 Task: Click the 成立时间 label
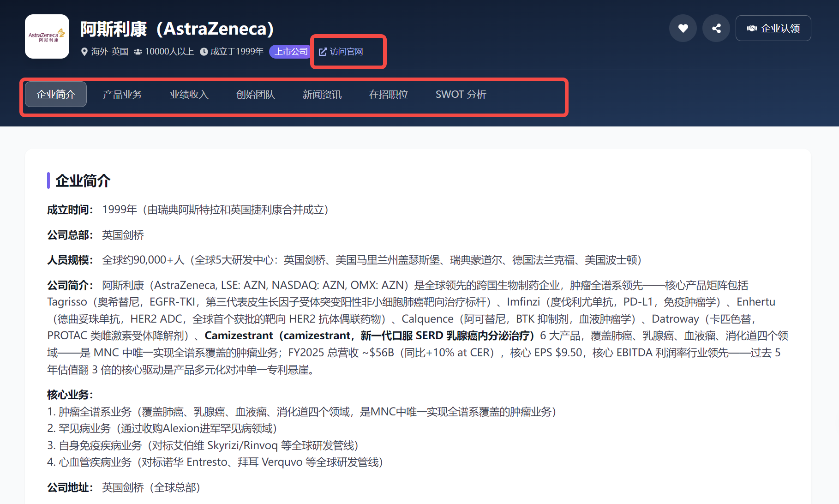pos(70,210)
